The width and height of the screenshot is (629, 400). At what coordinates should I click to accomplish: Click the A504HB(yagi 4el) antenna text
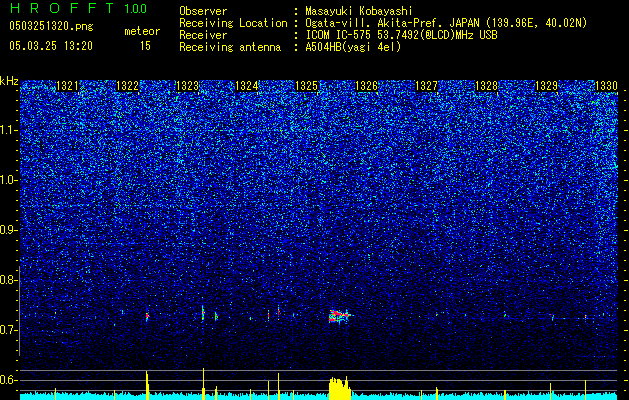(353, 47)
